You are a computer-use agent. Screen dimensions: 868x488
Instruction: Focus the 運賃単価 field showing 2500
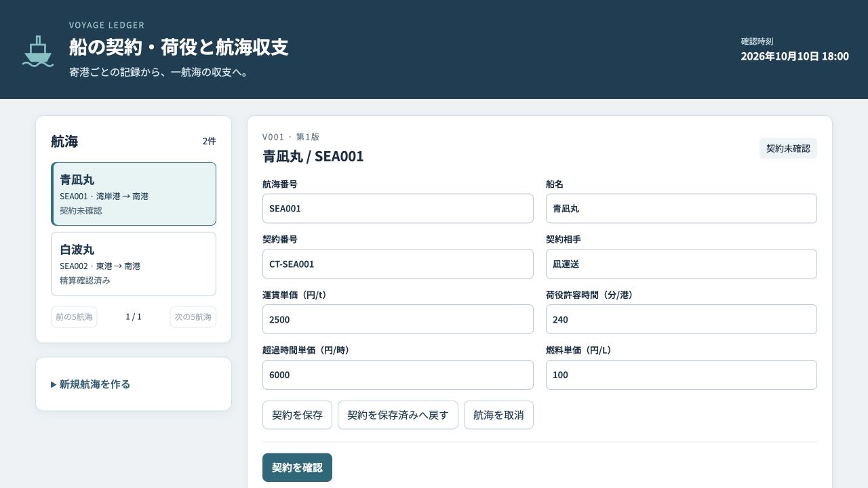[398, 319]
